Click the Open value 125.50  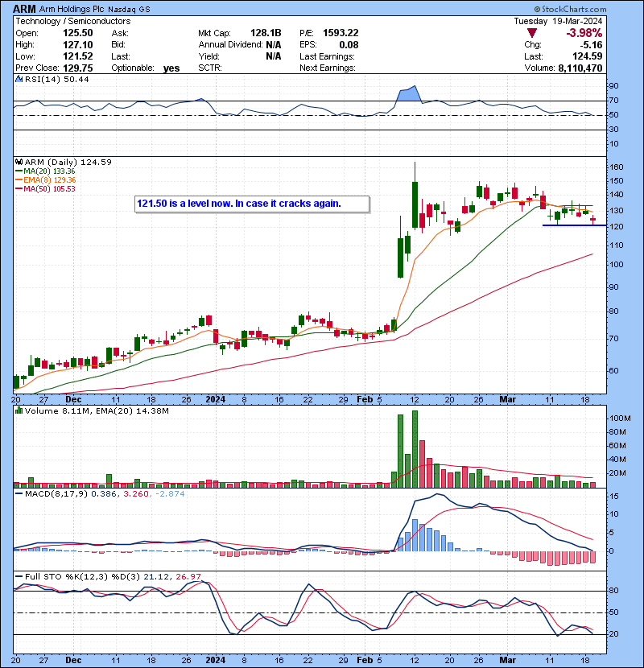(x=77, y=33)
